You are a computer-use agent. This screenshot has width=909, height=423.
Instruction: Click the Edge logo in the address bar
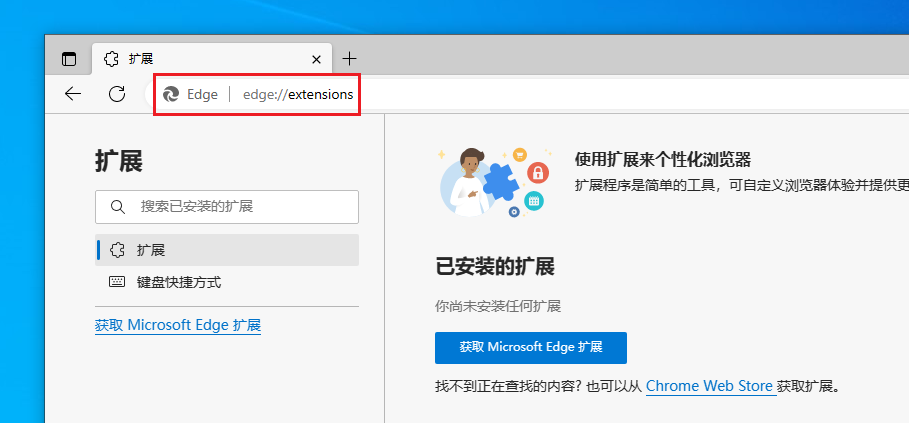(171, 94)
